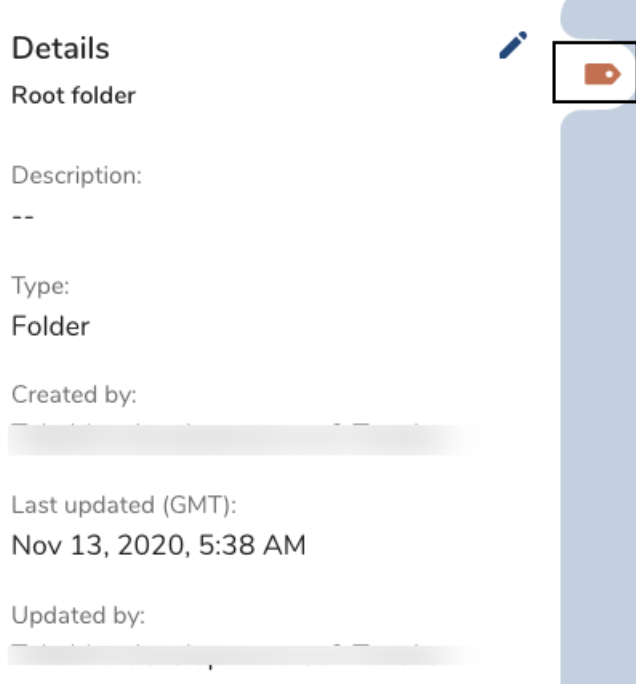Image resolution: width=636 pixels, height=684 pixels.
Task: Click the "Description:" field label
Action: click(77, 176)
